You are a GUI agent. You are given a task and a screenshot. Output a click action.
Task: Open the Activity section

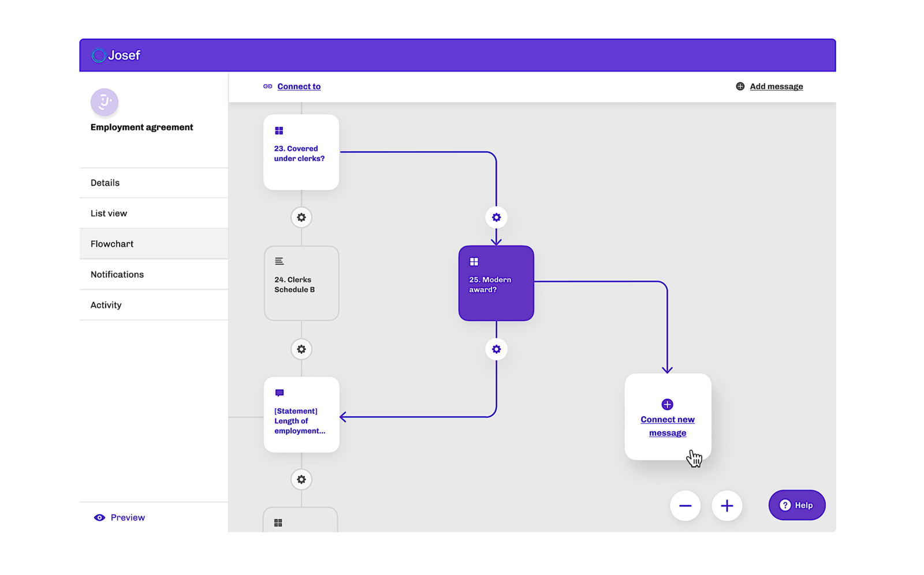pyautogui.click(x=154, y=305)
